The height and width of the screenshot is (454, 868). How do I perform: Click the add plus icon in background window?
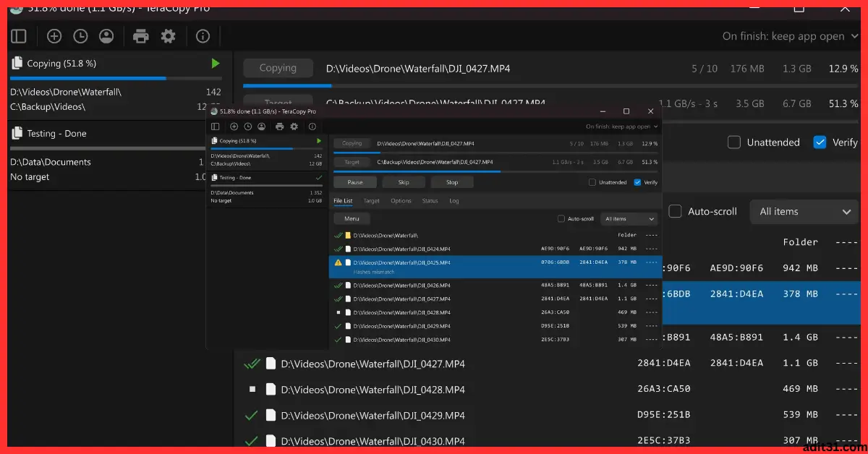tap(54, 36)
